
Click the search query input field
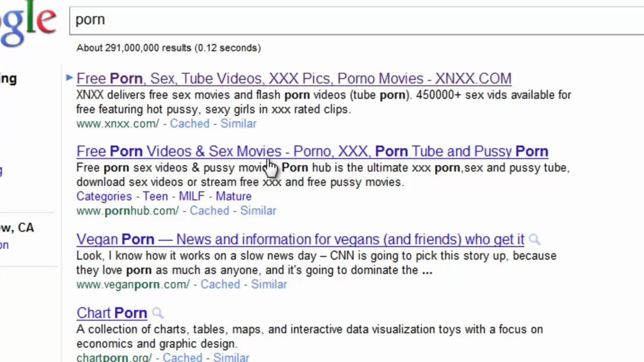click(x=357, y=20)
